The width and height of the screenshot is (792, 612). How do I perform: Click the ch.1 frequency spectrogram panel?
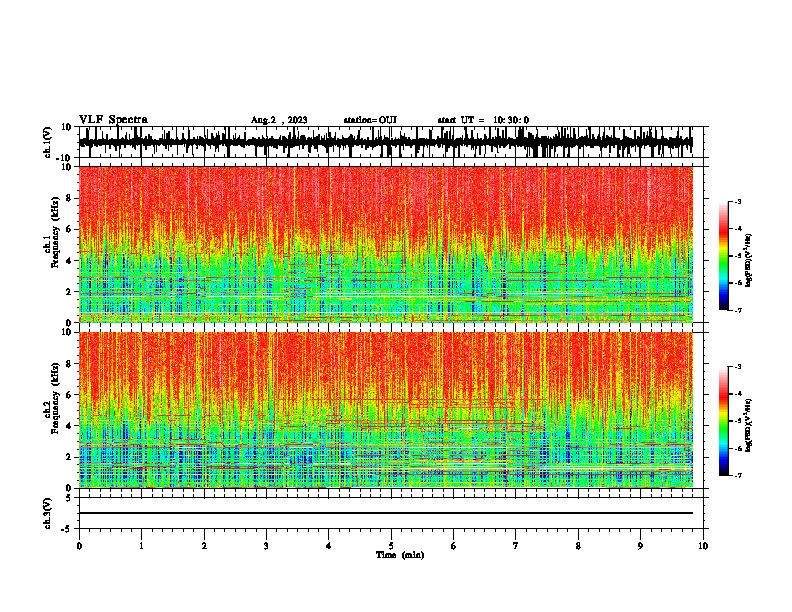click(x=386, y=244)
